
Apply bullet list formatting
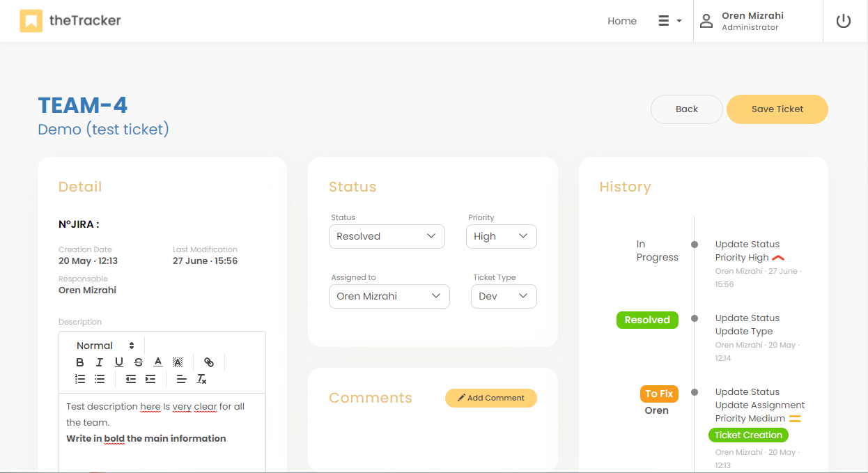[x=100, y=379]
